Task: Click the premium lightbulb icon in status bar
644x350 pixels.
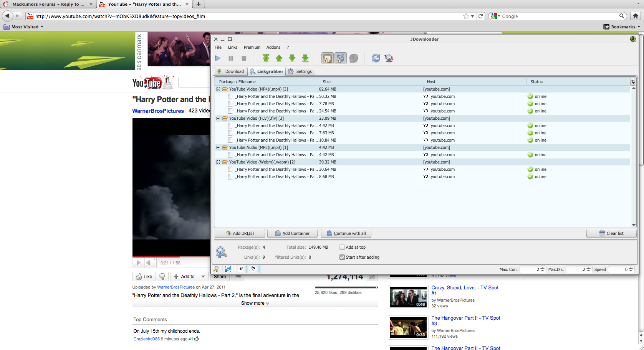Action: [217, 269]
